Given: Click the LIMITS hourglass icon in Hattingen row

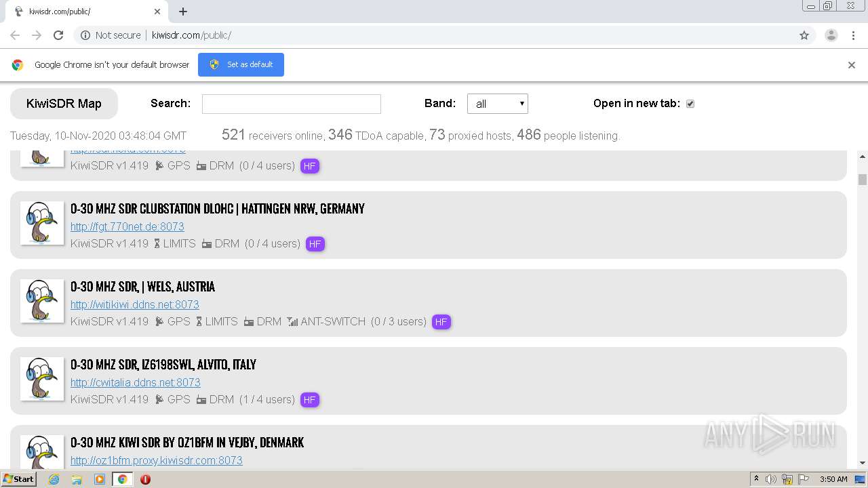Looking at the screenshot, I should click(x=157, y=243).
